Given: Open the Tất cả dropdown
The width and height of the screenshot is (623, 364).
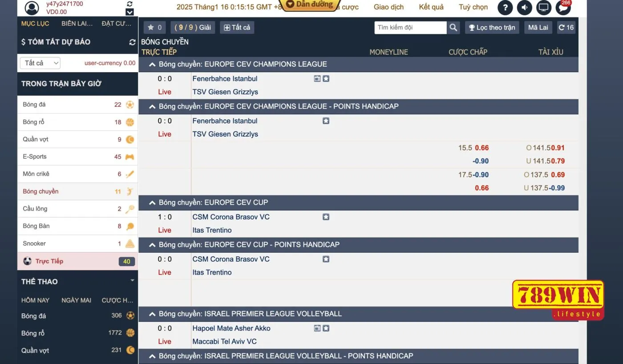Looking at the screenshot, I should tap(40, 63).
